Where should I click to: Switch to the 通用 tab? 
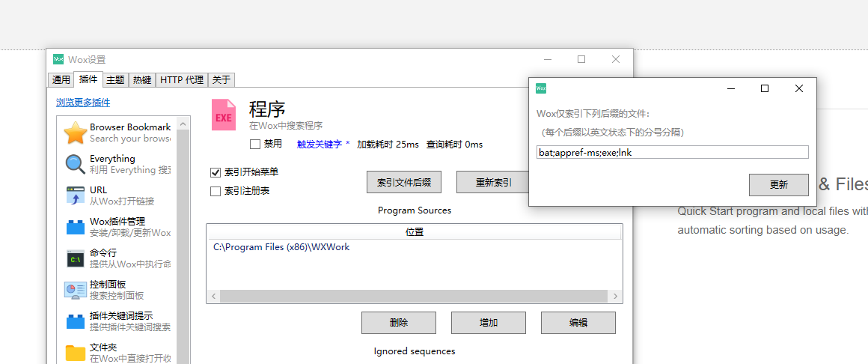click(x=61, y=80)
